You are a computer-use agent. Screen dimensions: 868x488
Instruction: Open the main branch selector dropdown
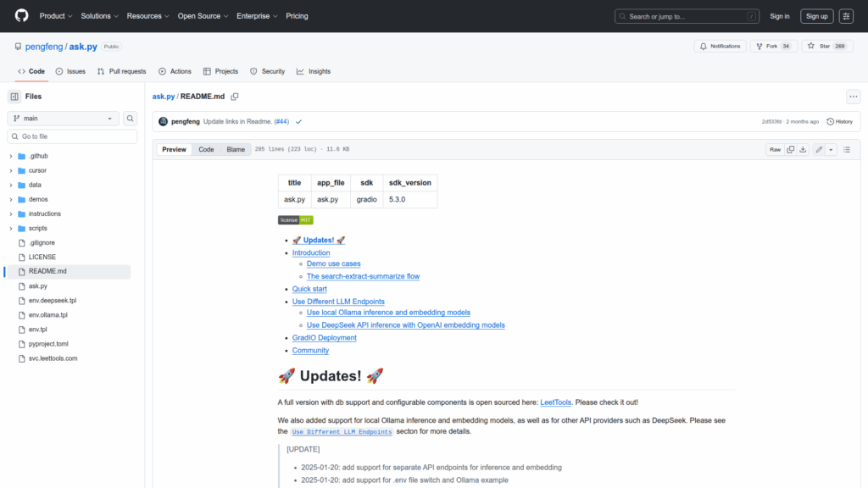tap(63, 119)
